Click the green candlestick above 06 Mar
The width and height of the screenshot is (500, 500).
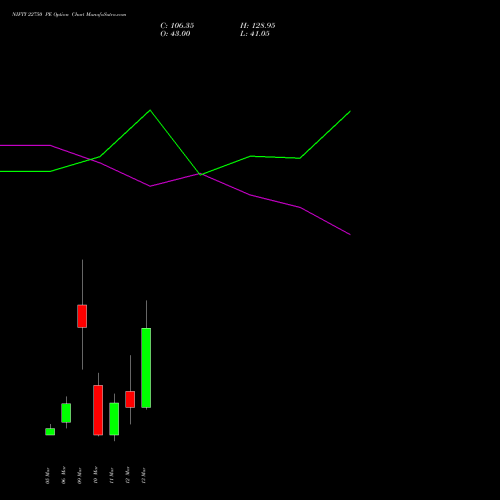click(66, 413)
